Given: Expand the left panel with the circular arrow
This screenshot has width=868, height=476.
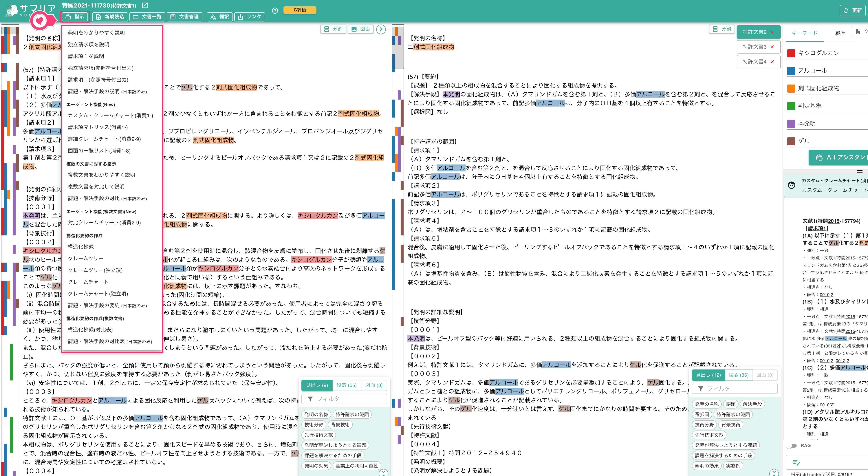Looking at the screenshot, I should click(381, 30).
